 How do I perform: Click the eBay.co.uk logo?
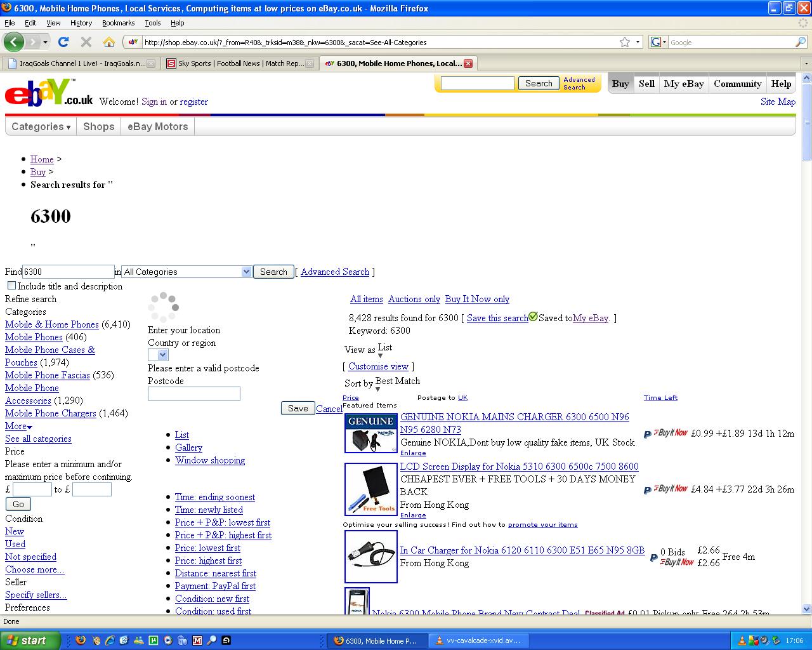click(x=49, y=93)
